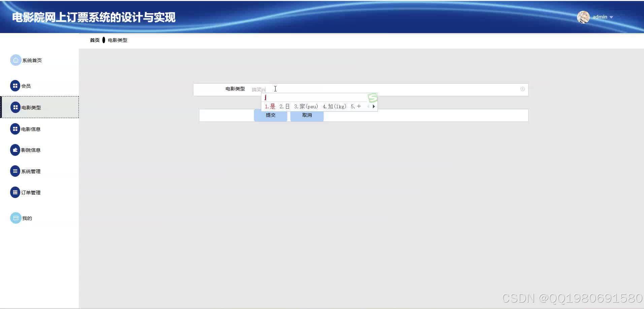The width and height of the screenshot is (644, 309).
Task: Choose IME candidate 1. 是
Action: (270, 107)
